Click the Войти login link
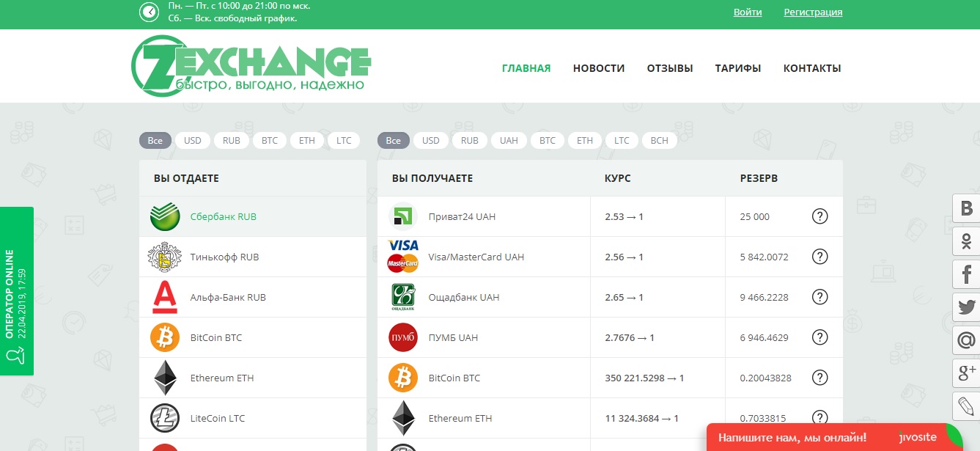 tap(748, 12)
